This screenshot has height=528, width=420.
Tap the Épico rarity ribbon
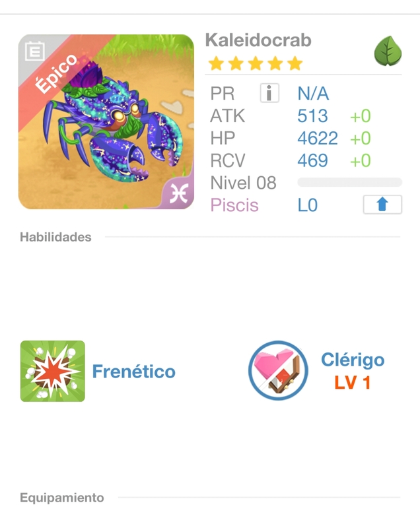(x=56, y=73)
